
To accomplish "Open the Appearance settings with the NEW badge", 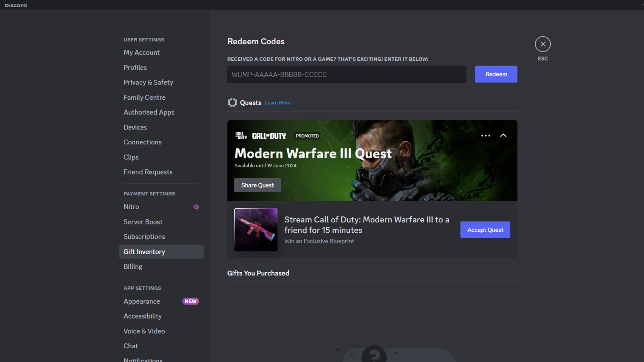I will [142, 301].
